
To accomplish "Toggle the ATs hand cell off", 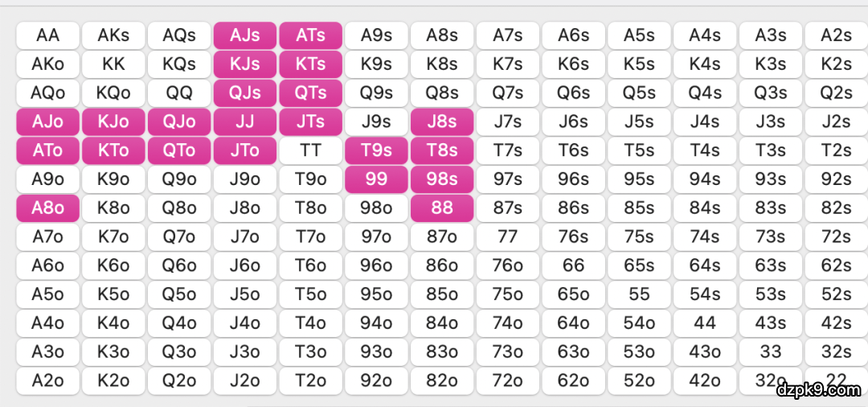I will 310,35.
